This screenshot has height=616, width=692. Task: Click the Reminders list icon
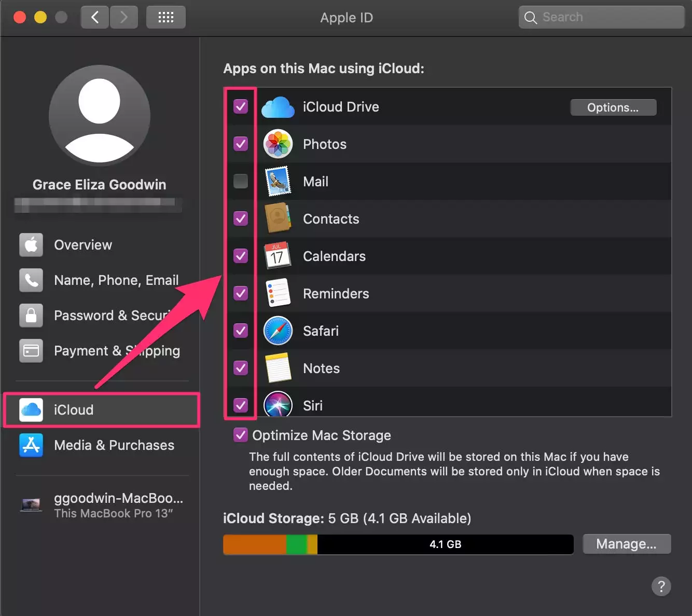pyautogui.click(x=278, y=294)
